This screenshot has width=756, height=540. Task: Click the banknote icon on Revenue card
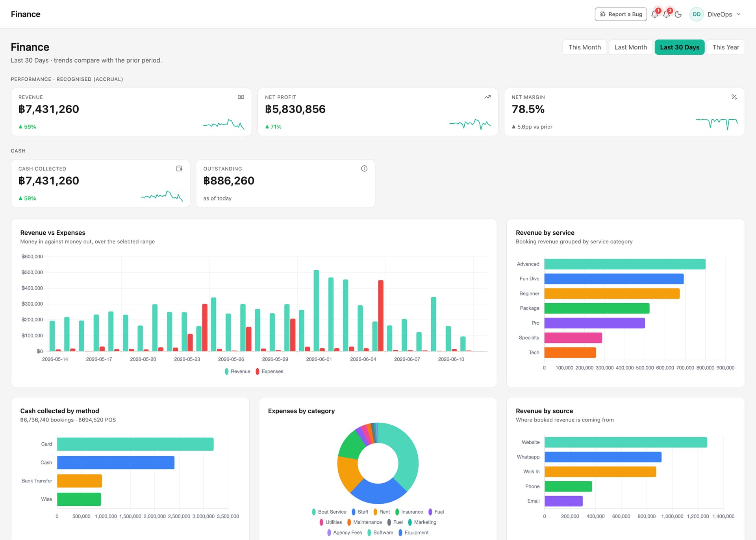241,97
